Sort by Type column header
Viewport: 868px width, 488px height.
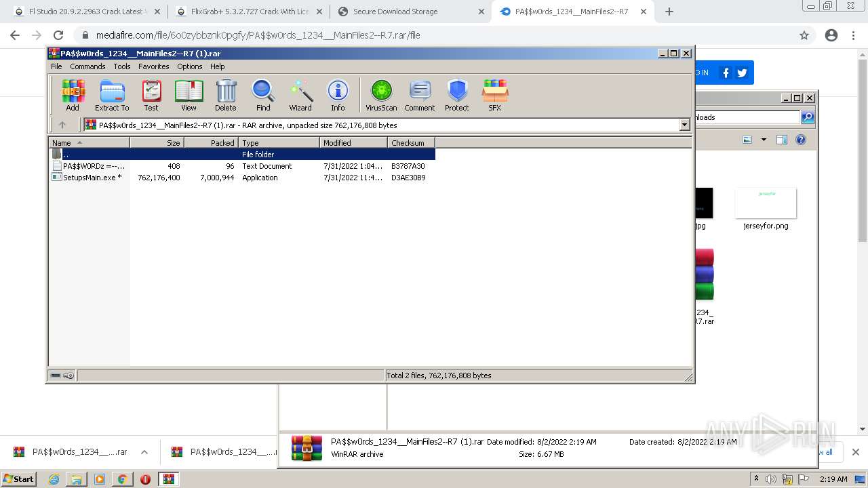(x=279, y=142)
